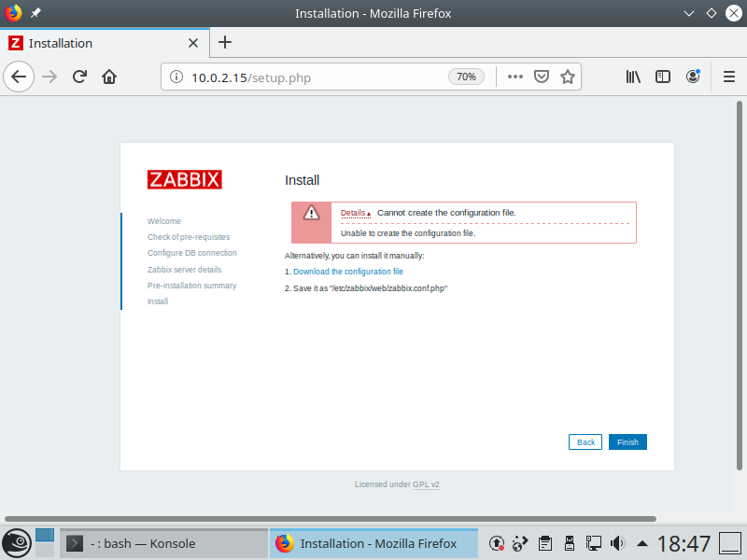This screenshot has height=560, width=747.
Task: Select the Install step in sidebar
Action: pyautogui.click(x=158, y=301)
